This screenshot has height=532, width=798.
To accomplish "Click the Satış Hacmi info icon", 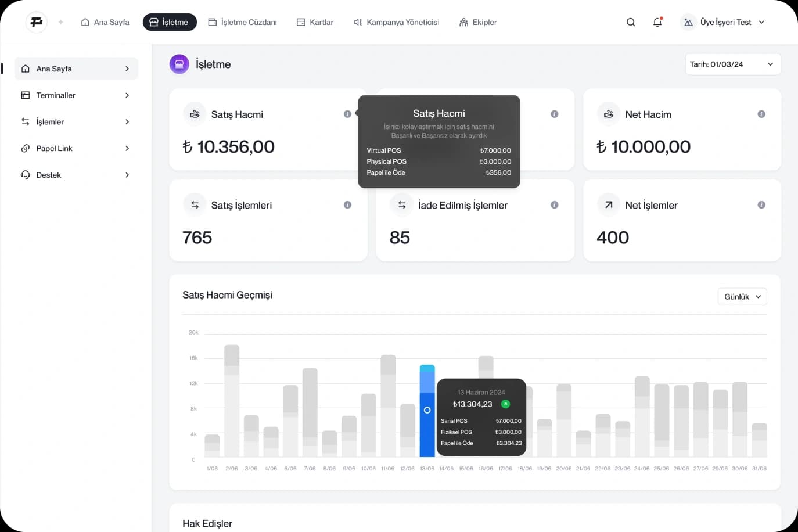I will [x=347, y=114].
